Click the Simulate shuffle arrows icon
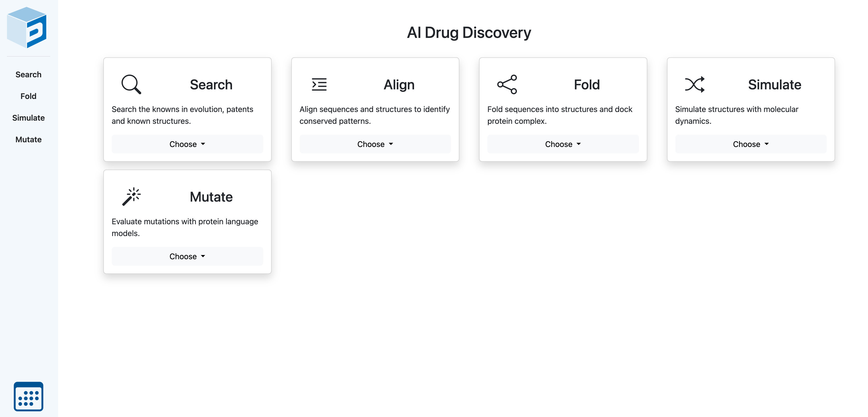The width and height of the screenshot is (868, 417). pos(695,84)
